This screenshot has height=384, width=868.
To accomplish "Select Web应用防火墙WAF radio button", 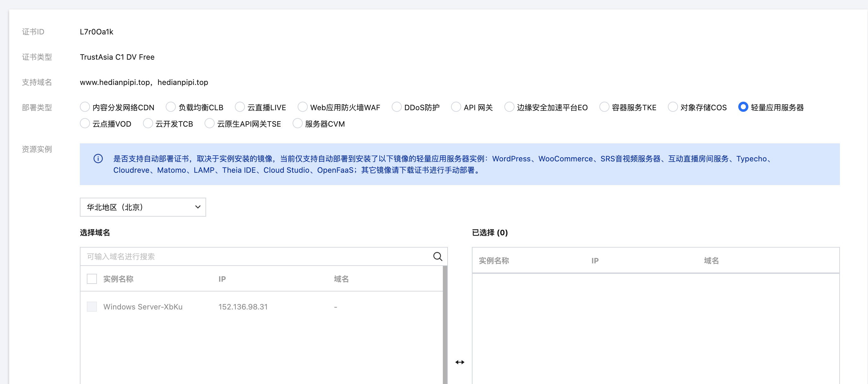I will [x=302, y=107].
